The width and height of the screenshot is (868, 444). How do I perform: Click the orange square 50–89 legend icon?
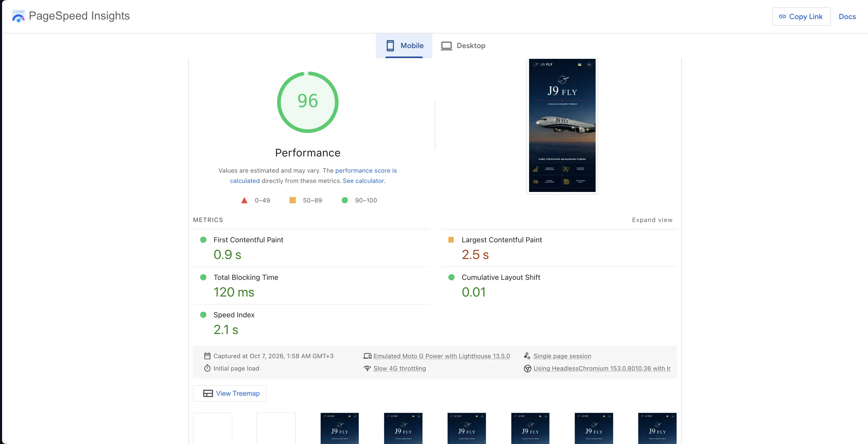pos(292,200)
